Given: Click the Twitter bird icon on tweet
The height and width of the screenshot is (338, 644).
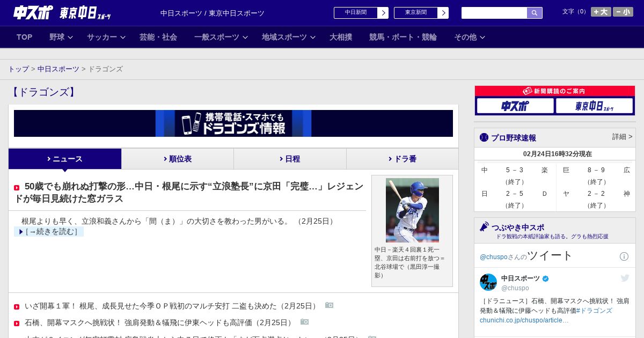Looking at the screenshot, I should point(625,278).
